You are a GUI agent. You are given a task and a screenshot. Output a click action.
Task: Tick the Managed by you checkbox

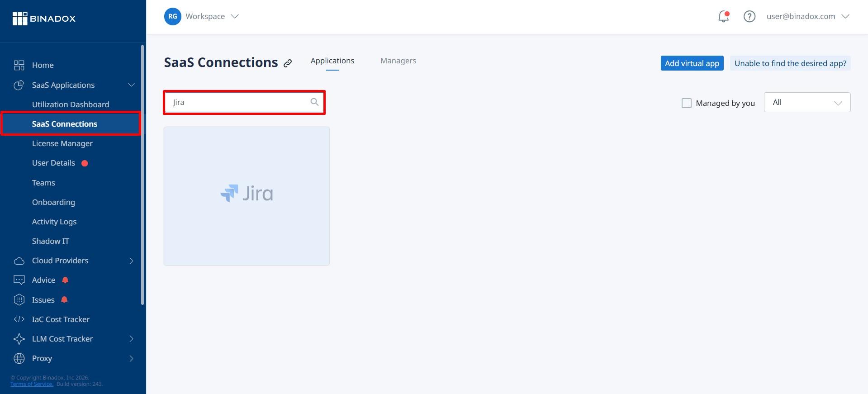pos(686,103)
